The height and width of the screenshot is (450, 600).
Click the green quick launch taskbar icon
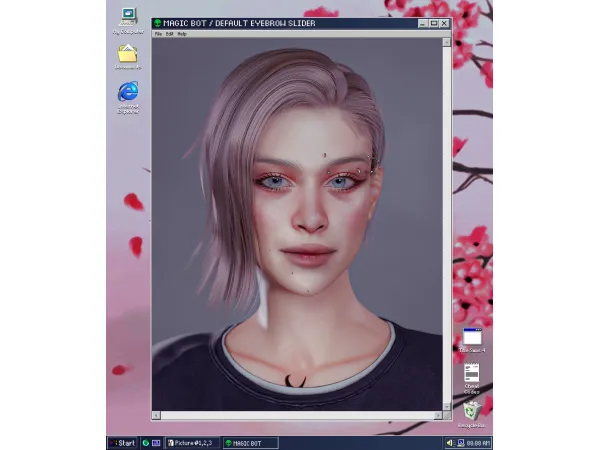[x=146, y=443]
